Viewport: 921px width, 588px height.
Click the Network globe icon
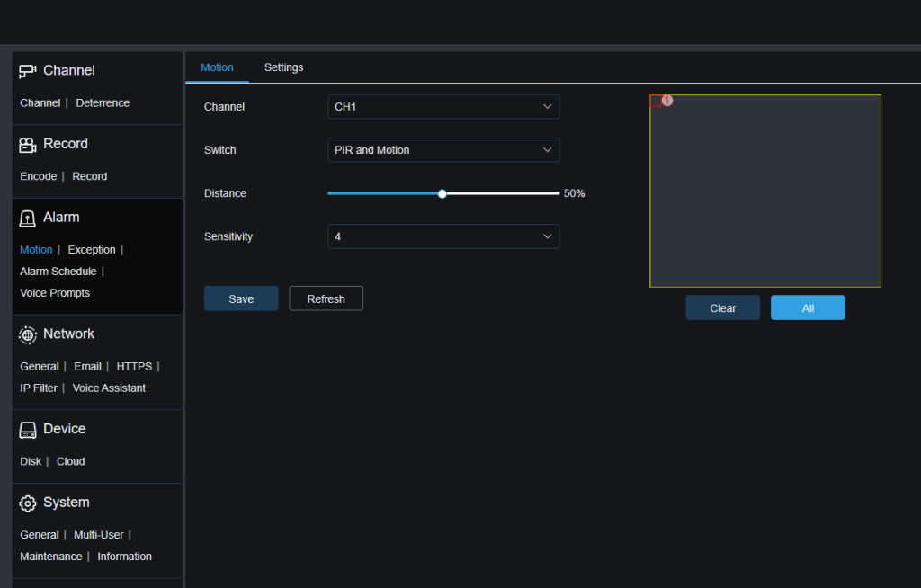tap(28, 334)
